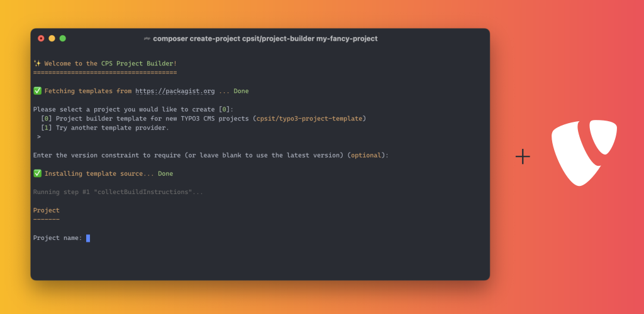
Task: Click the sparkles emoji before Welcome
Action: [37, 63]
